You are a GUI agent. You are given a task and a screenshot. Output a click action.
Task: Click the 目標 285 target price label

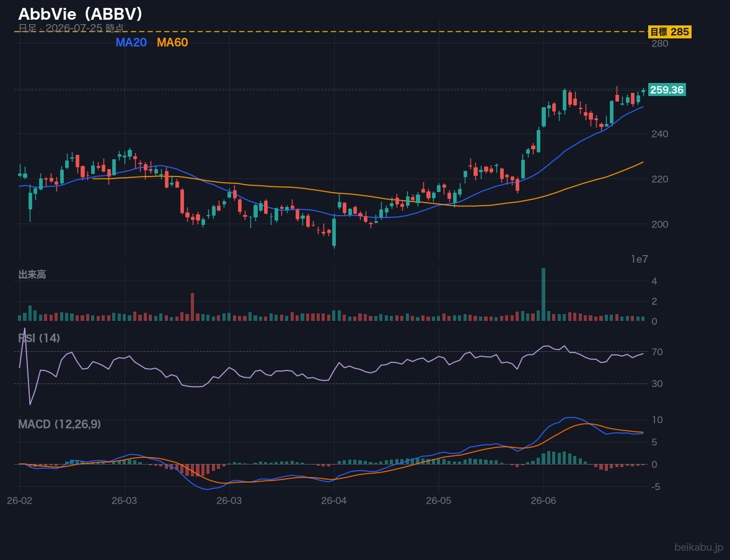pos(669,32)
